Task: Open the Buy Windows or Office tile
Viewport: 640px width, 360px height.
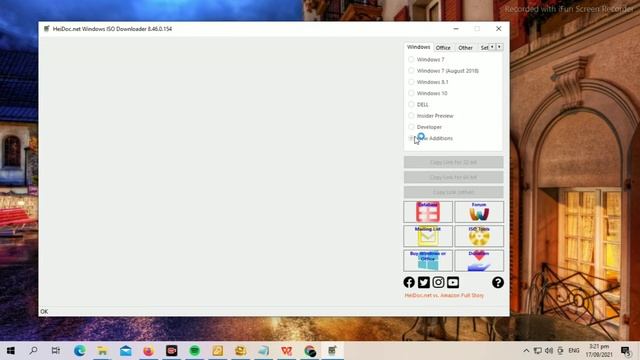Action: (x=428, y=260)
